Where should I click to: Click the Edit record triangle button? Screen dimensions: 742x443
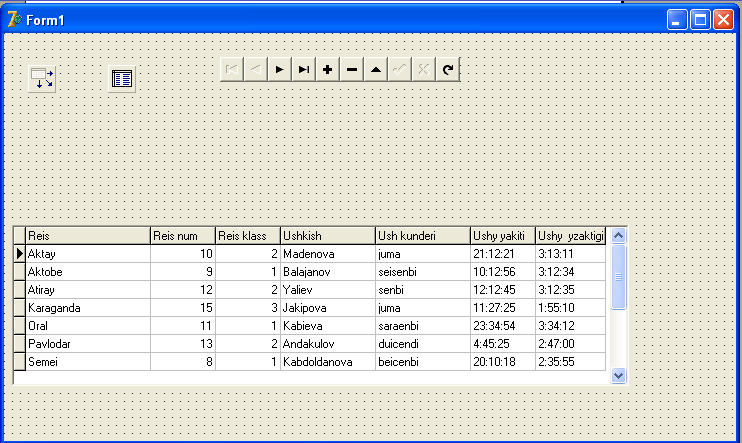tap(376, 70)
